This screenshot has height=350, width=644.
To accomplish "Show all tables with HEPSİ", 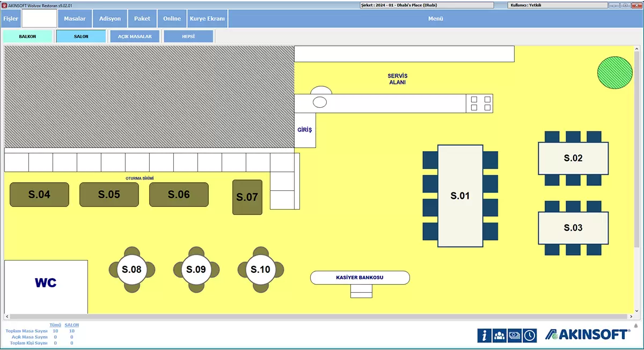I will pyautogui.click(x=188, y=36).
